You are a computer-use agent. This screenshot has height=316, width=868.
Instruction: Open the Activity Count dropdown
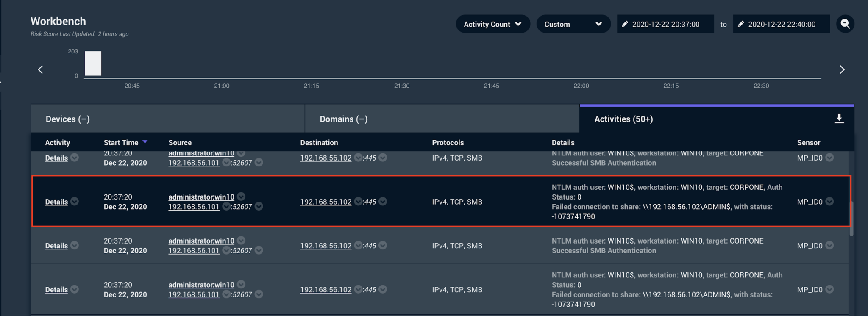[492, 24]
